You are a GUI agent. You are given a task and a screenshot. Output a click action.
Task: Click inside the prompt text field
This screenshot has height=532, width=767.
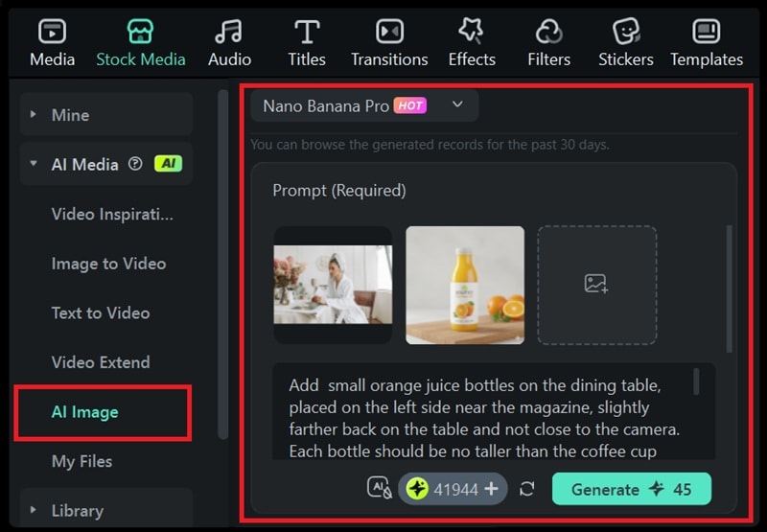494,411
